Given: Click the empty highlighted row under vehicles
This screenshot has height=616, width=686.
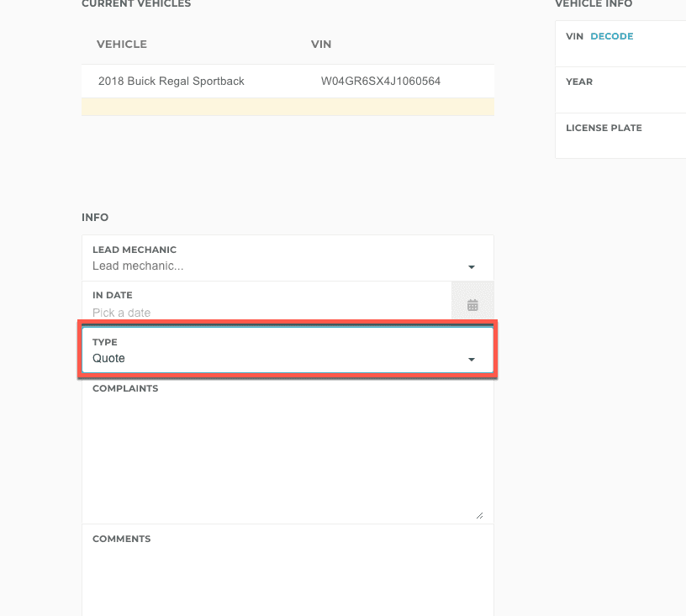Looking at the screenshot, I should 288,107.
